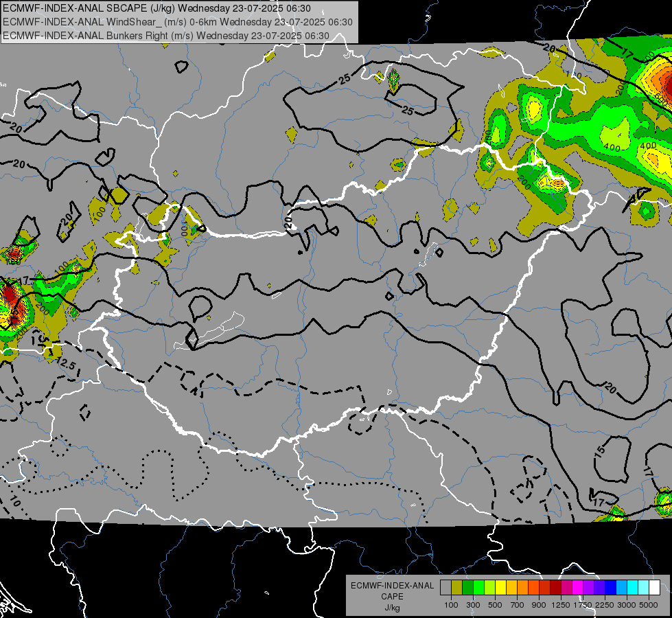Viewport: 672px width, 618px height.
Task: Click the legend scale value 5000
Action: (x=649, y=605)
